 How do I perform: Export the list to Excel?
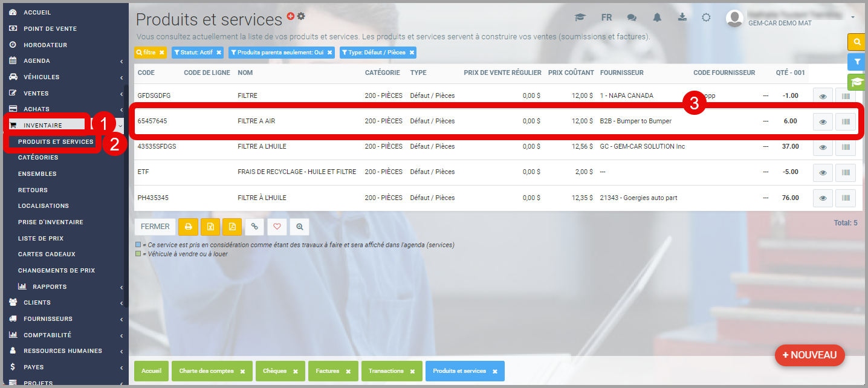click(x=210, y=227)
